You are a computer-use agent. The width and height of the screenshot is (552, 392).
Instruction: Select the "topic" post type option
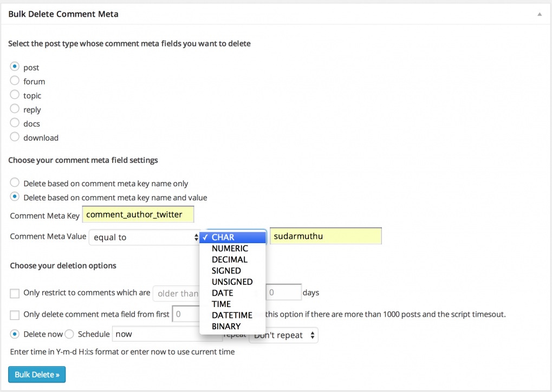coord(14,94)
